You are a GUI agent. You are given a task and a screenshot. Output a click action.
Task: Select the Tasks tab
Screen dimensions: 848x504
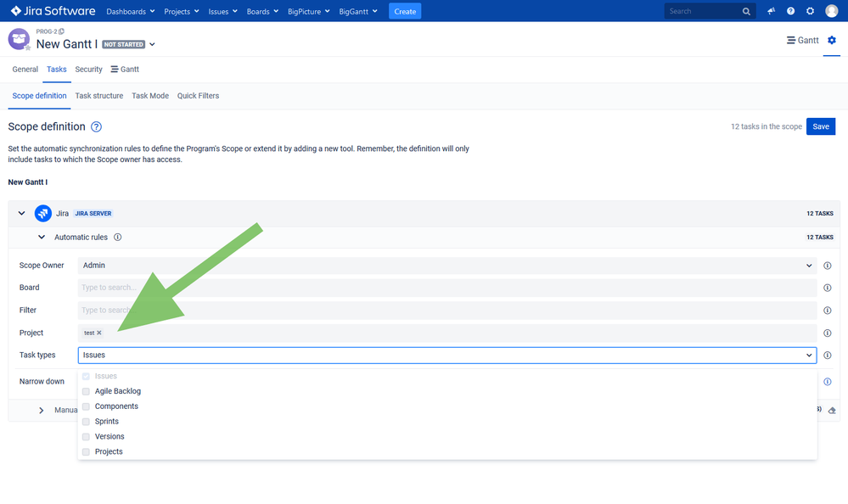click(56, 70)
